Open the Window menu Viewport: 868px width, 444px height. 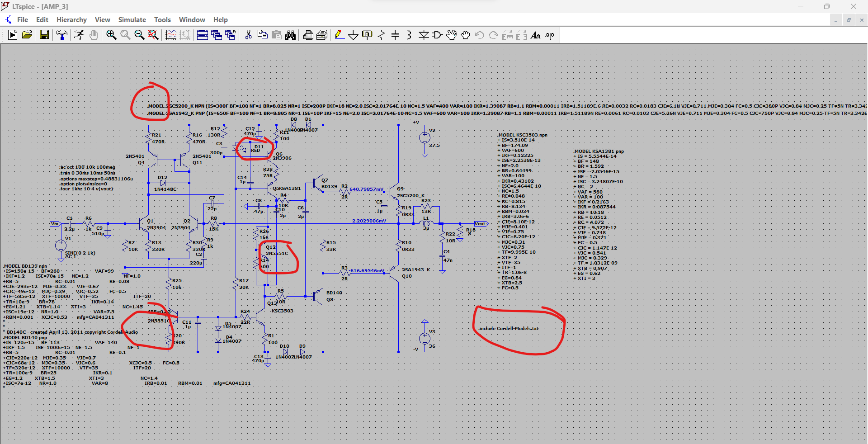click(x=192, y=19)
